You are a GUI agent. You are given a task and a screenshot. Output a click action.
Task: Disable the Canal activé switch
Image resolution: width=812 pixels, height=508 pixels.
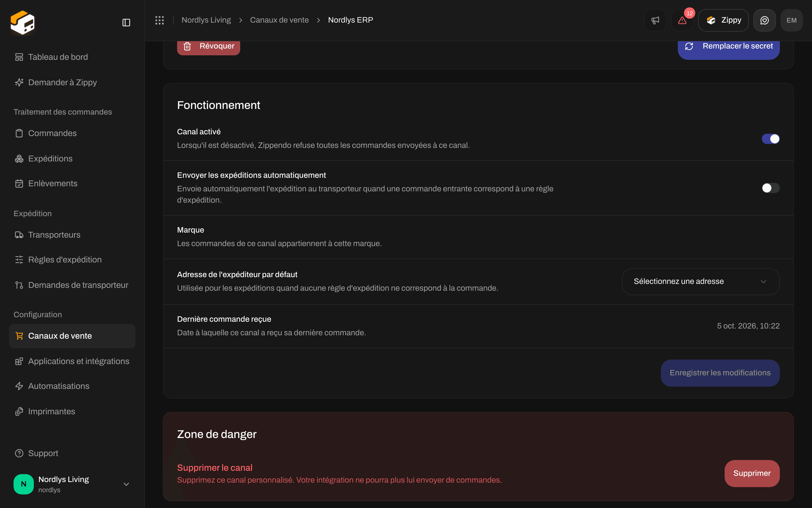pyautogui.click(x=770, y=139)
